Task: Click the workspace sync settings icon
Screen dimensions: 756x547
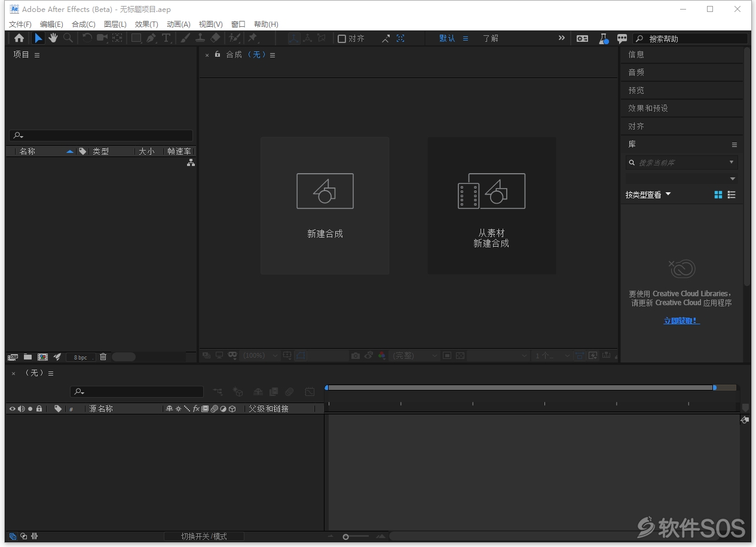Action: [582, 38]
